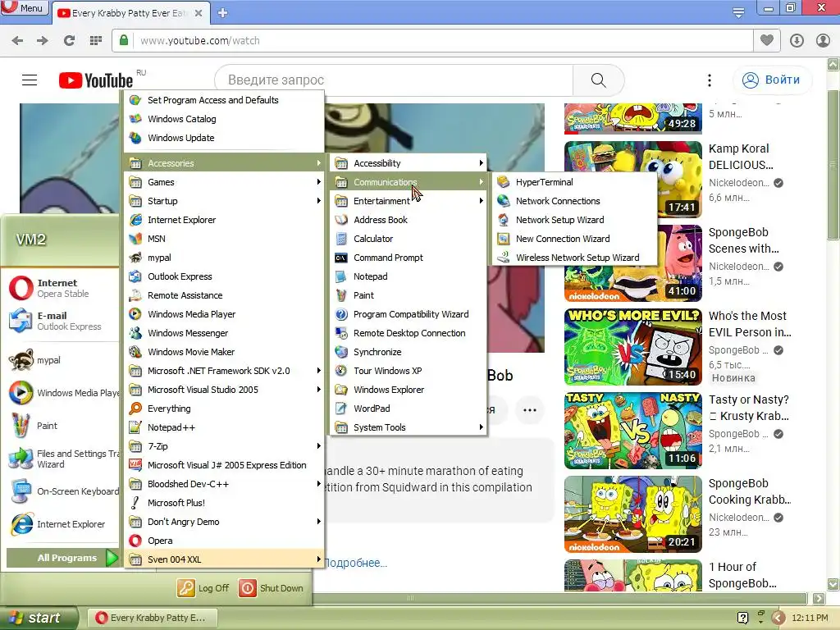Open HyperTerminal from Communications submenu
The height and width of the screenshot is (630, 840).
[x=574, y=182]
